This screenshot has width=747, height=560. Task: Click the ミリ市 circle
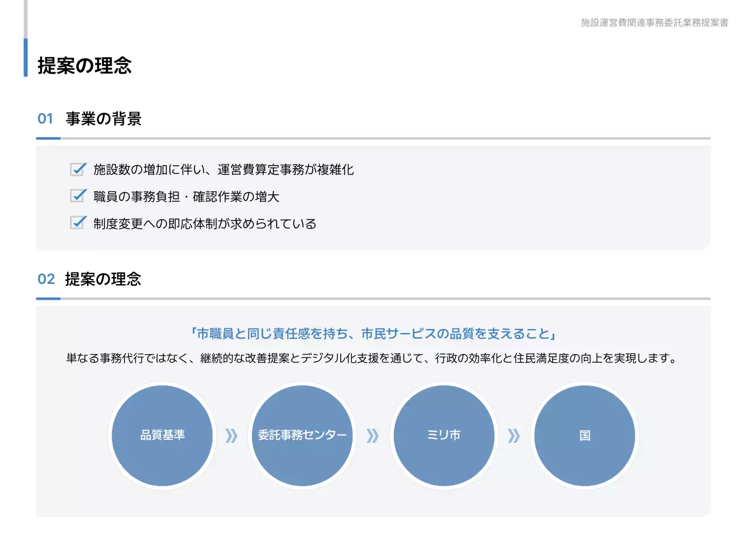[x=444, y=436]
